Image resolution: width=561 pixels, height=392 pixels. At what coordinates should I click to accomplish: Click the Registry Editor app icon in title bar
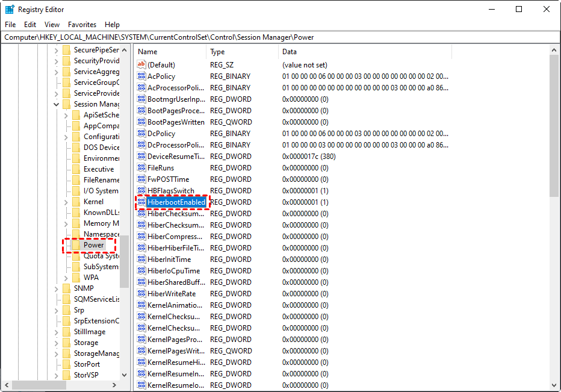pos(9,9)
